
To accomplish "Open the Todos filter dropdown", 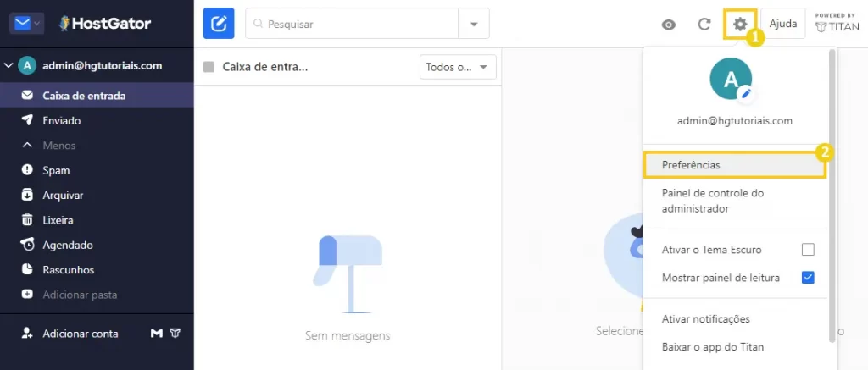I will [458, 67].
